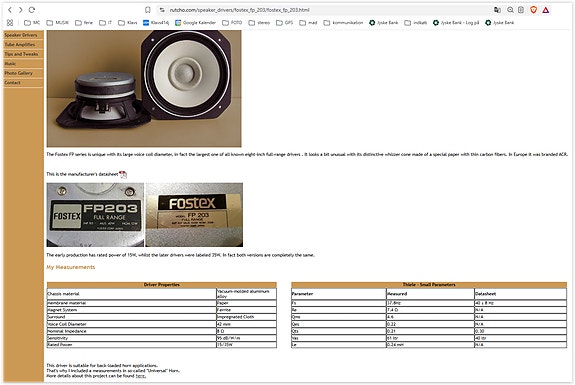Open Contact in the sidebar menu
Viewport: 575px width, 385px height.
(23, 82)
